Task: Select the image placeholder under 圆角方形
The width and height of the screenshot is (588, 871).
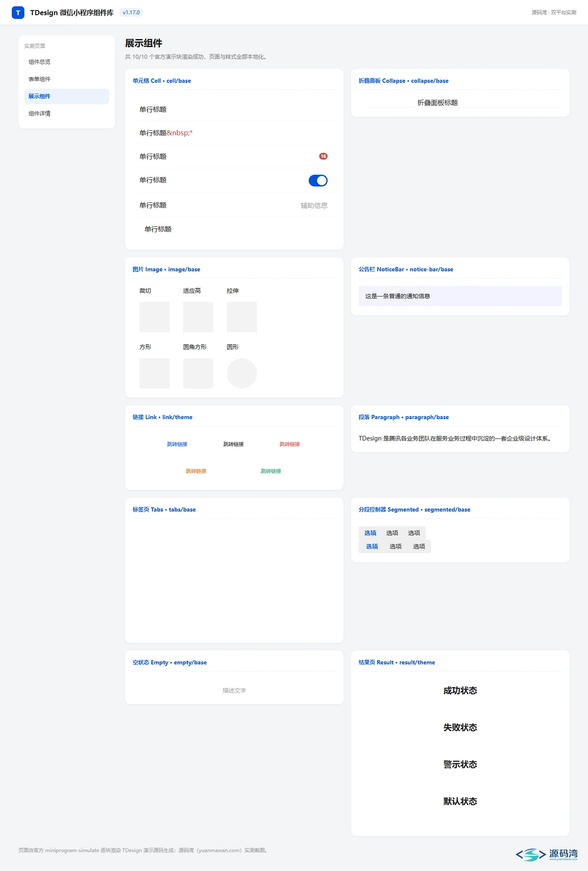Action: click(198, 373)
